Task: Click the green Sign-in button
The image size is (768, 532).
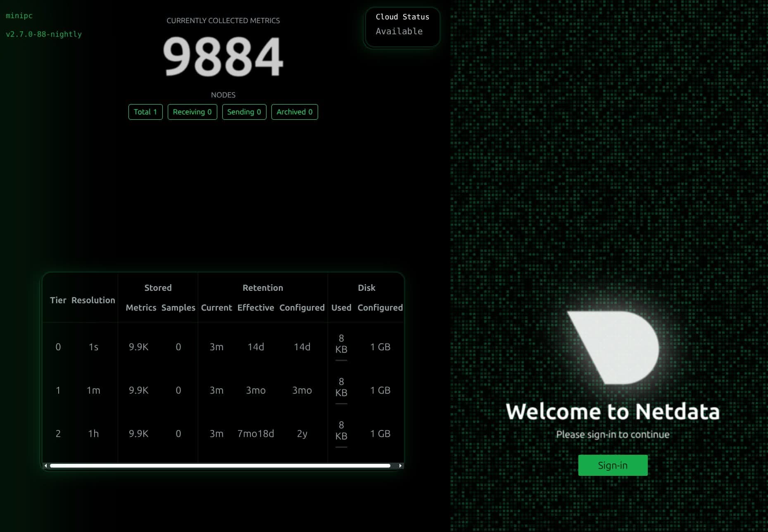Action: click(x=613, y=465)
